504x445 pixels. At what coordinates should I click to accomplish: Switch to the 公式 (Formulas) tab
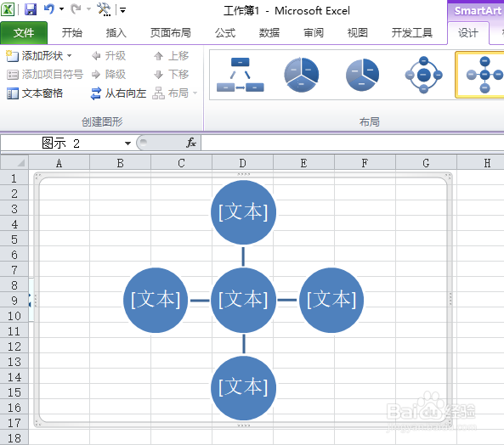[225, 33]
